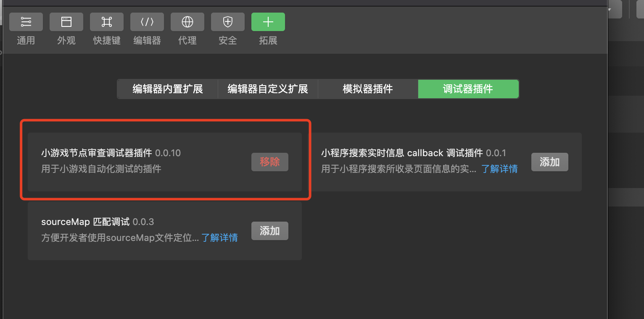Add the 小程序搜索实时信息 callback plugin
The image size is (644, 319).
[x=550, y=162]
